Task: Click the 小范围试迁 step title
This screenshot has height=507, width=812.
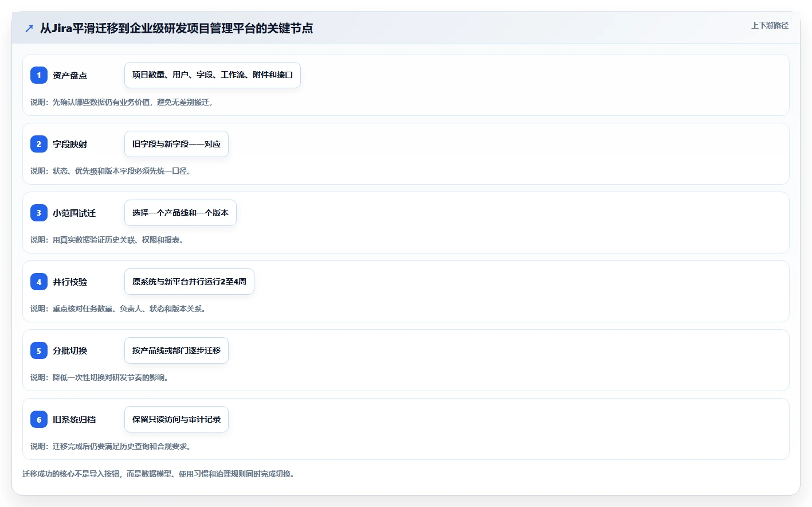Action: click(x=74, y=213)
